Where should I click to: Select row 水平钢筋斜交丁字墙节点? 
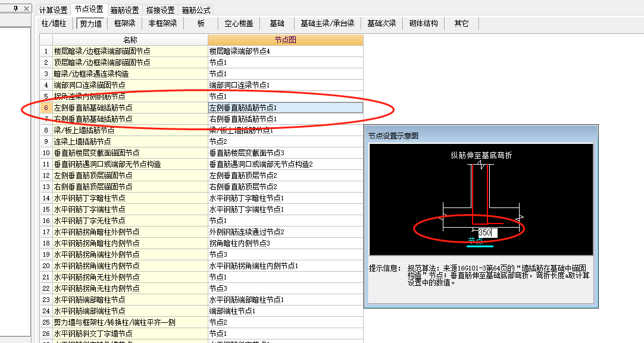pos(130,333)
